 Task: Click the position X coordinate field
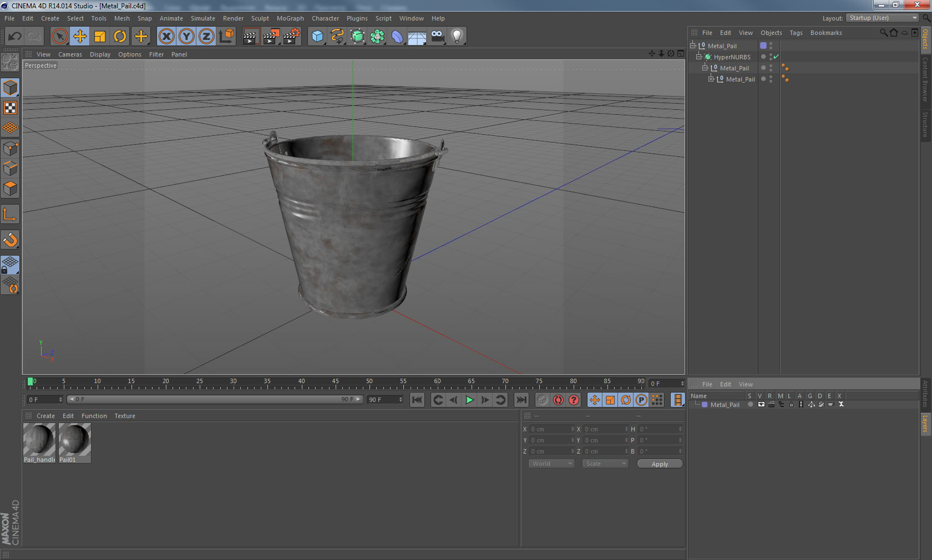[x=551, y=429]
